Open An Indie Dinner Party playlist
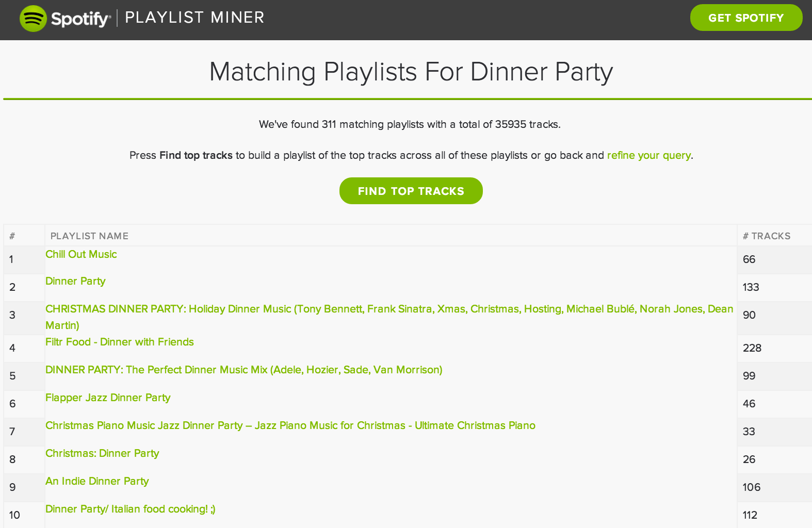Image resolution: width=812 pixels, height=528 pixels. [97, 481]
